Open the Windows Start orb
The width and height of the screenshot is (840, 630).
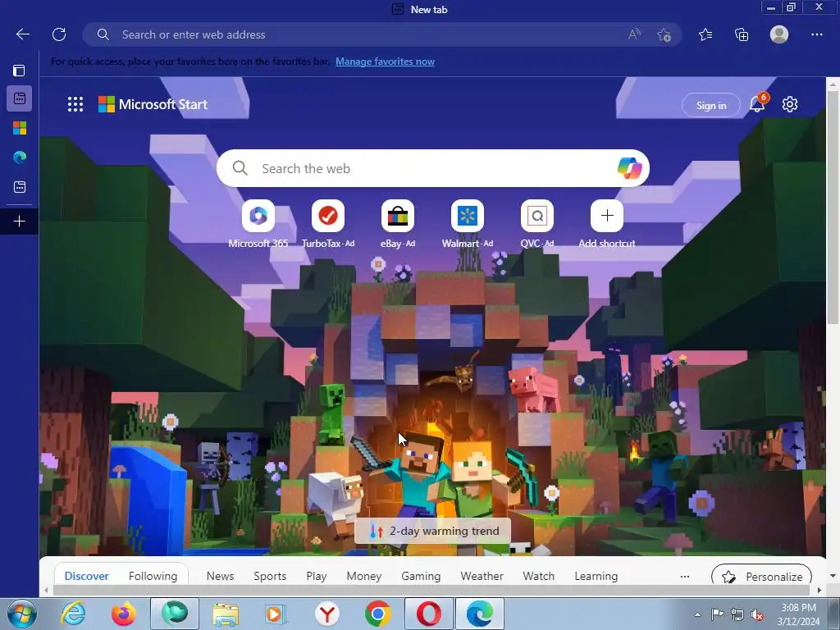click(x=21, y=614)
